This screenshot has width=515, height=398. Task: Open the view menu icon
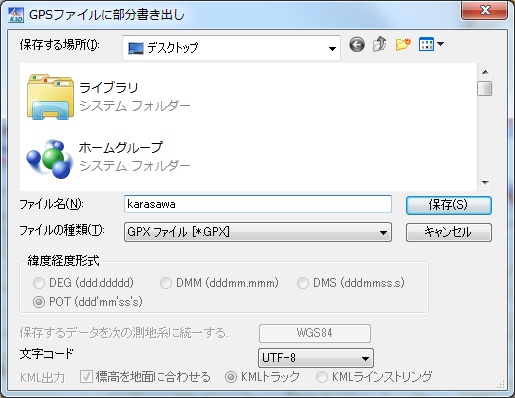[x=426, y=44]
